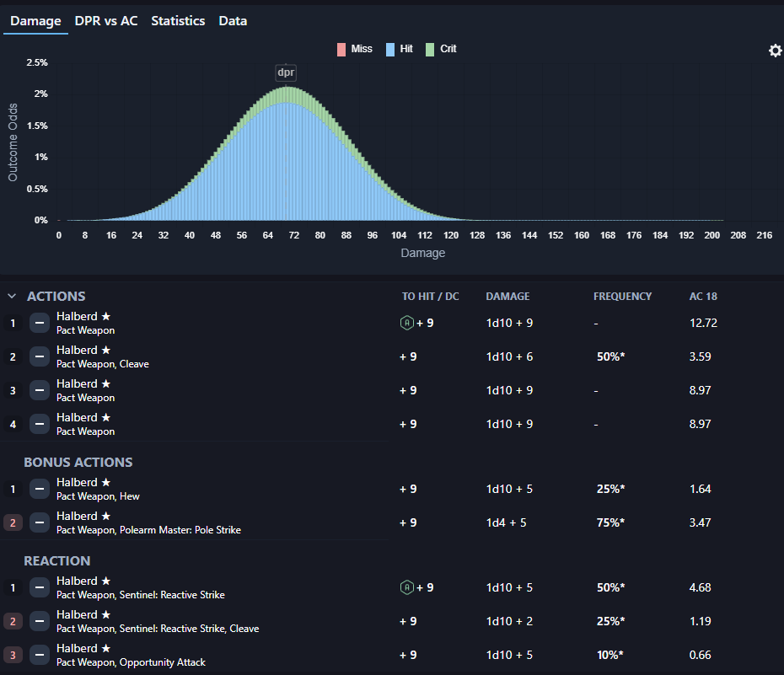Toggle Crit series in chart legend
The image size is (784, 675).
440,49
